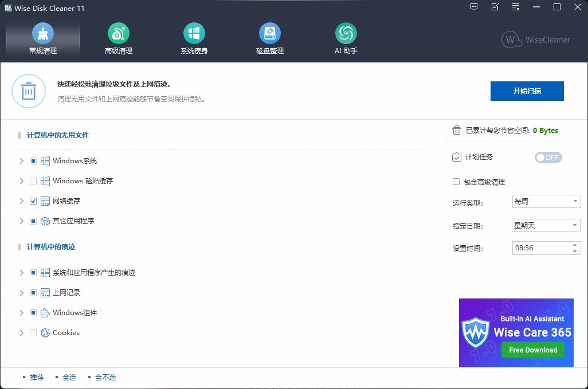Switch to the 常规清理 tab
This screenshot has height=389, width=588.
(43, 39)
